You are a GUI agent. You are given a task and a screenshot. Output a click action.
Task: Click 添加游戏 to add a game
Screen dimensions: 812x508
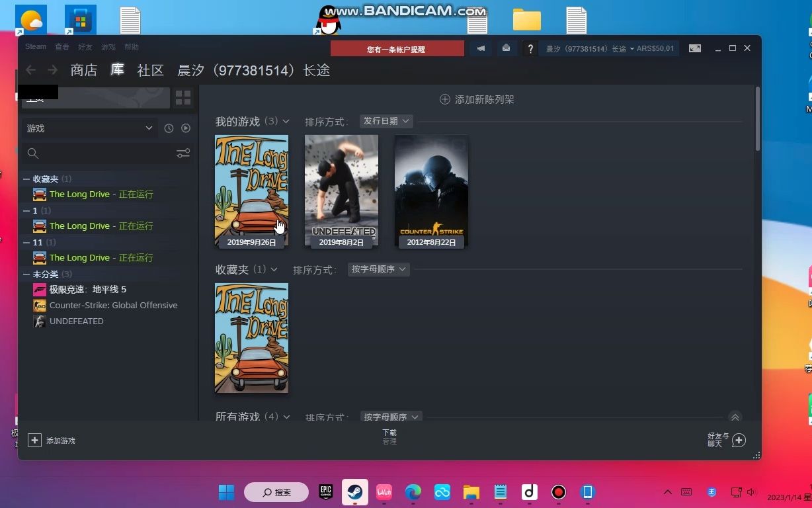[x=53, y=440]
